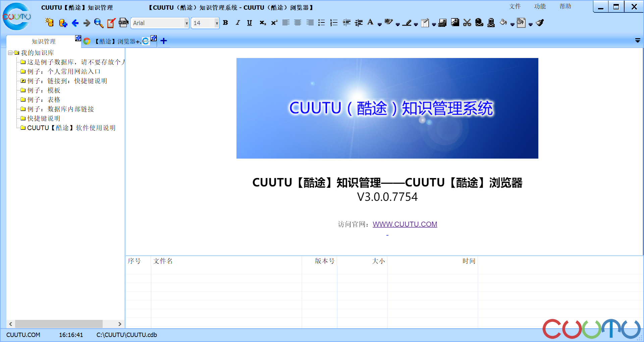This screenshot has height=342, width=644.
Task: Toggle italic formatting
Action: pos(237,22)
